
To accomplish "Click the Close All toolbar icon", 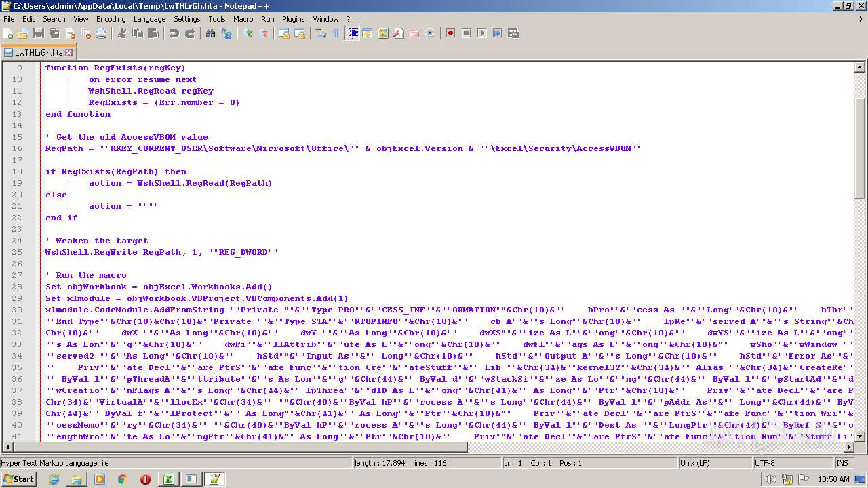I will click(85, 33).
